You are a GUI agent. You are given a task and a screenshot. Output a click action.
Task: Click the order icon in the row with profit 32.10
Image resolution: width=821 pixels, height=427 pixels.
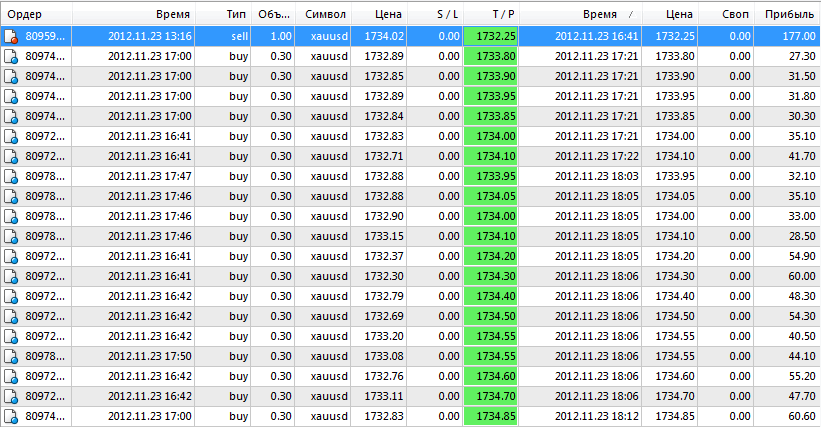click(x=11, y=176)
